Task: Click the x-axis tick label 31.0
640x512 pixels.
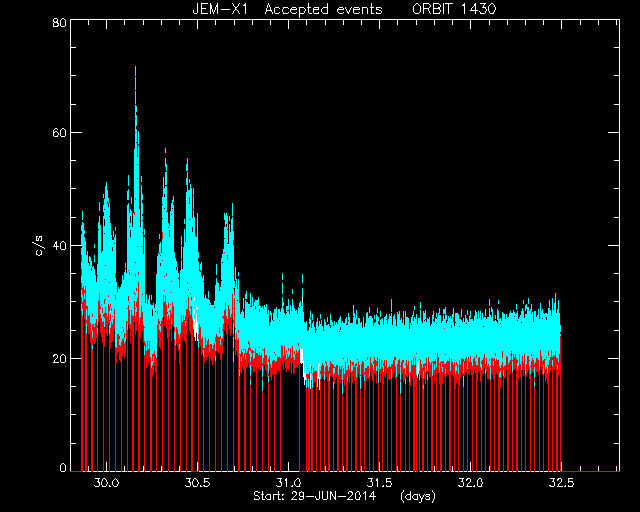Action: 289,483
